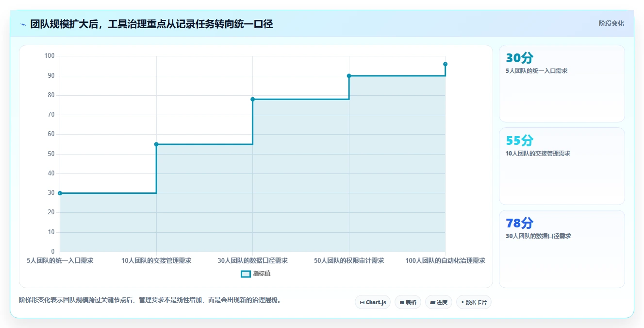Select the 表格 tag pill

click(x=408, y=302)
